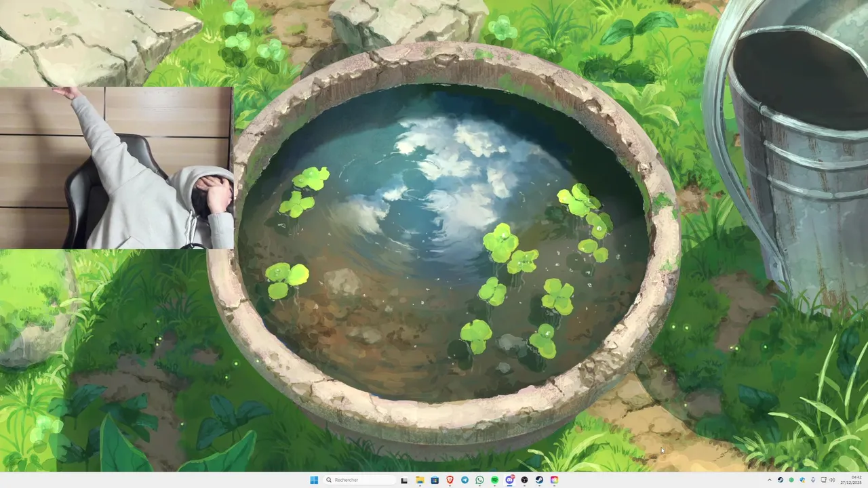868x488 pixels.
Task: Click the green circle tray icon
Action: (791, 480)
